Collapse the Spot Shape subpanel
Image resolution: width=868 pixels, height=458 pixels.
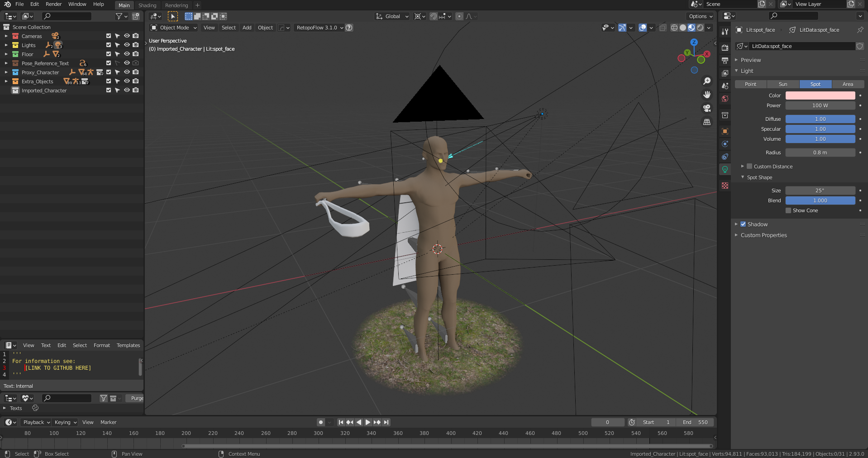[759, 177]
